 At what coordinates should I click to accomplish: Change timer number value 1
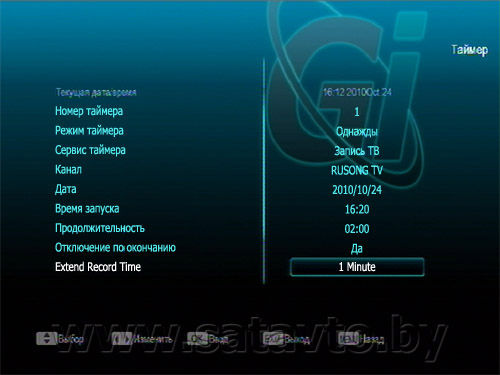pyautogui.click(x=357, y=112)
